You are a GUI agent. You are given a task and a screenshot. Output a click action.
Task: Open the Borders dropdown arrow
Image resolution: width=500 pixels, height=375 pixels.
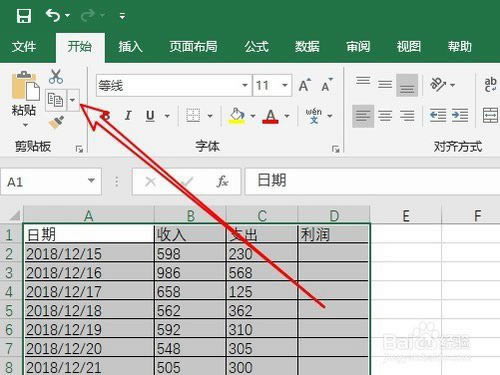click(x=210, y=116)
